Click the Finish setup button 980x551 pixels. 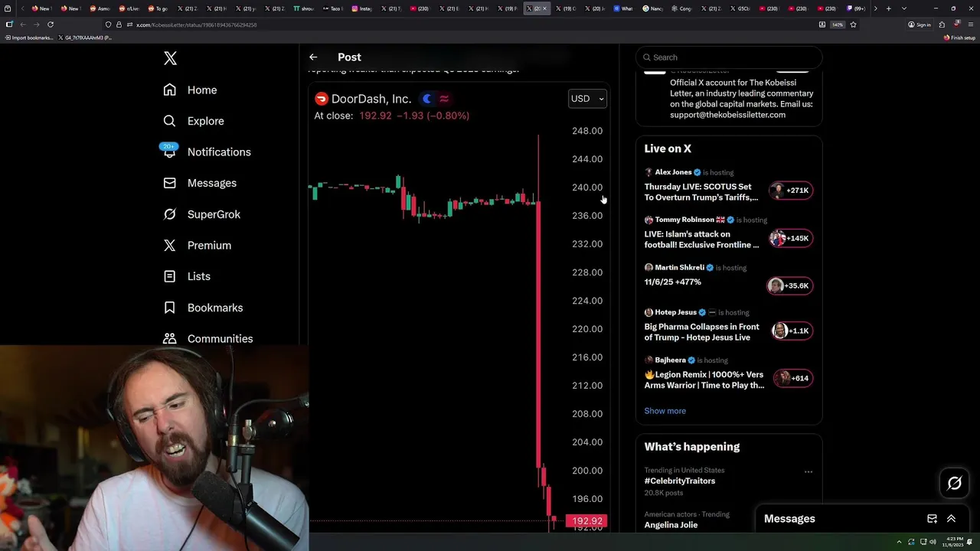pos(959,37)
